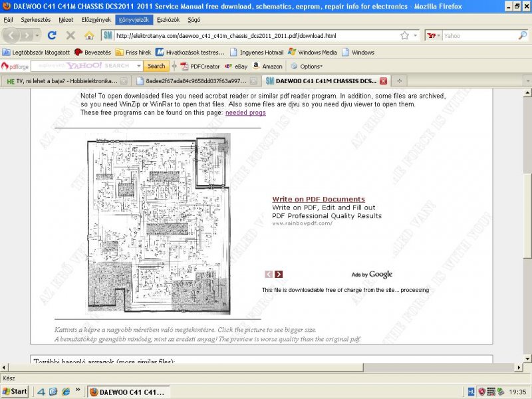
Task: Click the red shield tray icon
Action: click(481, 392)
